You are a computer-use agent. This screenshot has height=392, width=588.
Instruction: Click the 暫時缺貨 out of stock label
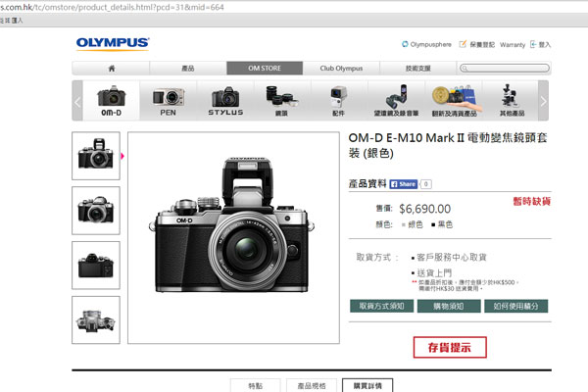point(532,202)
